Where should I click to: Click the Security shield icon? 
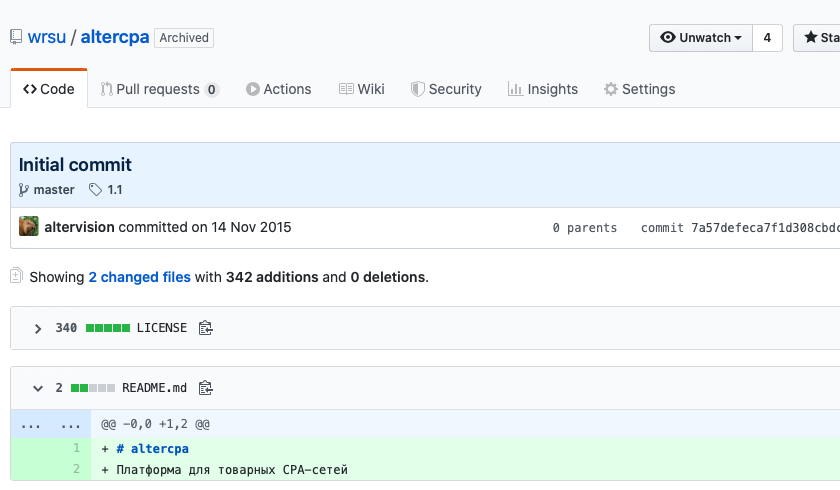point(417,89)
